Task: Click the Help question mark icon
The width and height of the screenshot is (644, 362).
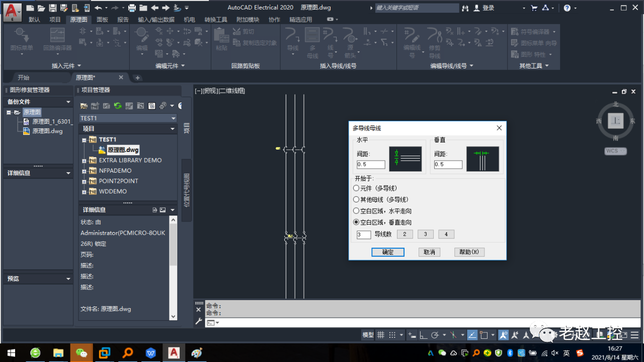Action: (567, 8)
